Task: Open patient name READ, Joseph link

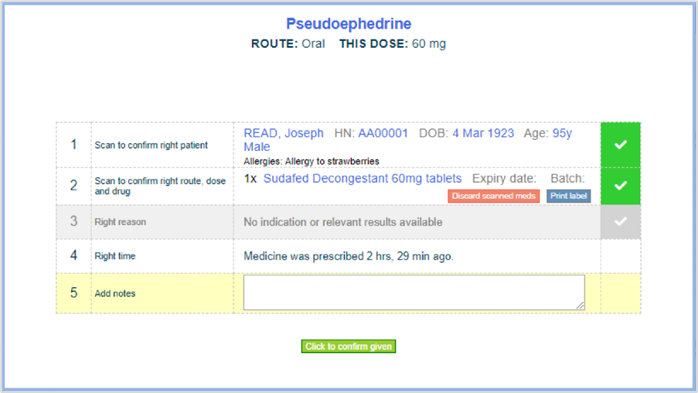Action: [x=284, y=133]
